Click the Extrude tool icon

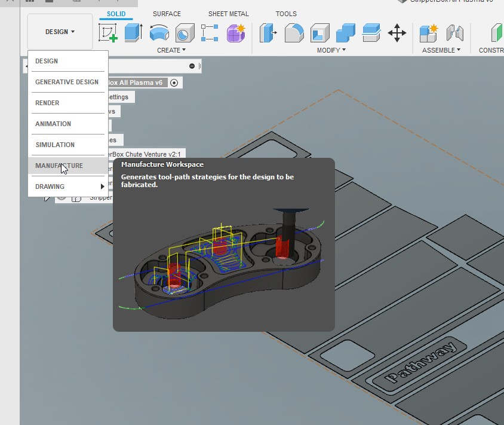(x=133, y=32)
